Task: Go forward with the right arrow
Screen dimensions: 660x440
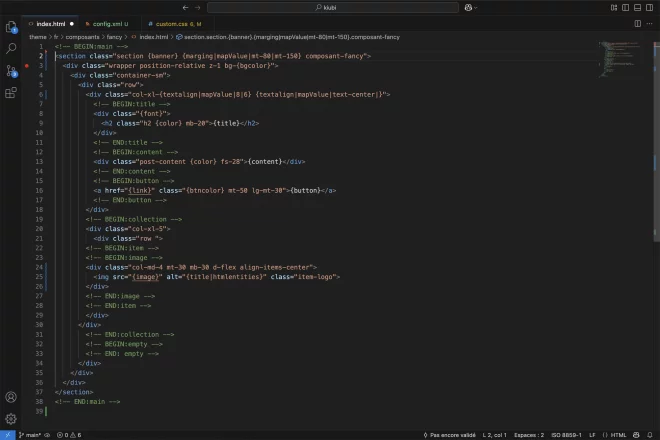Action: coord(197,8)
